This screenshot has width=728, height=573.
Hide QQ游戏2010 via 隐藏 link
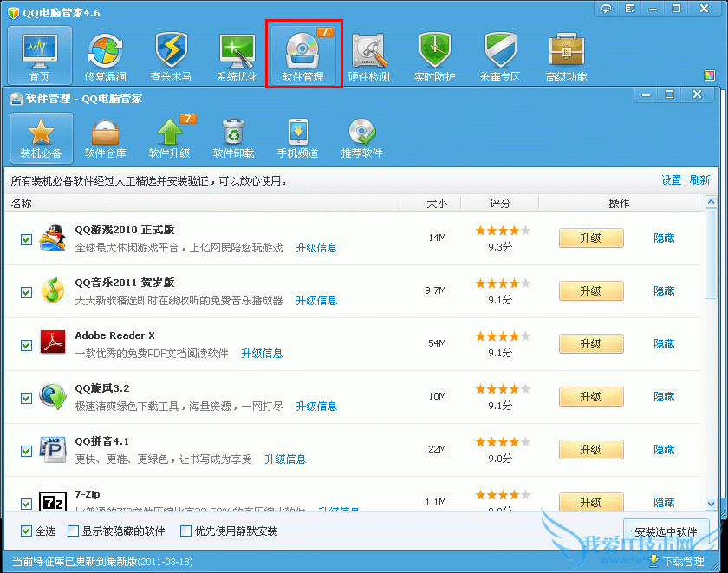click(x=664, y=238)
